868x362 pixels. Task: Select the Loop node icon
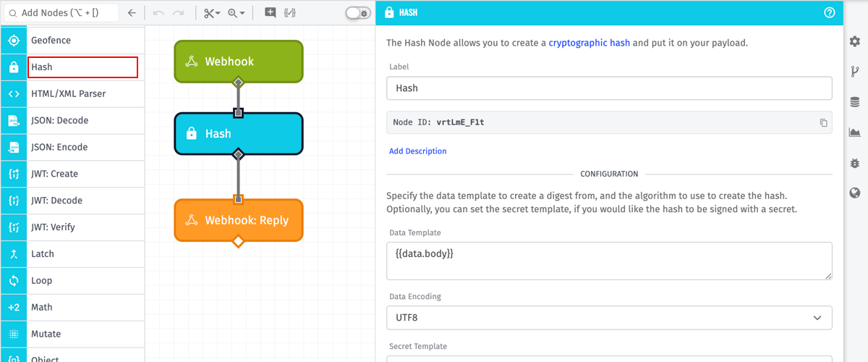click(x=14, y=282)
